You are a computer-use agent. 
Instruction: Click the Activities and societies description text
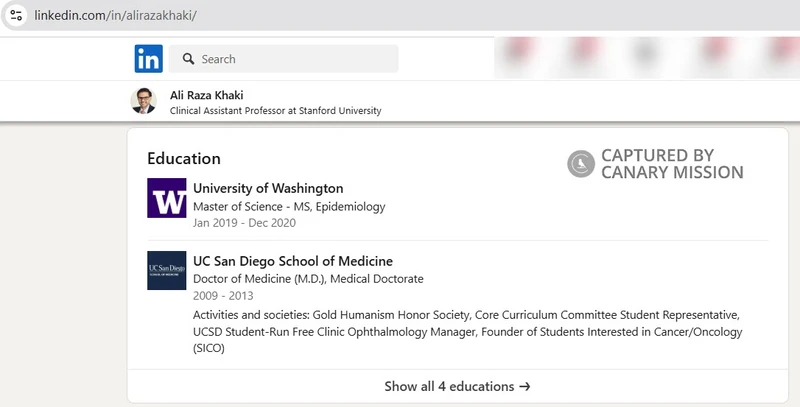click(467, 332)
